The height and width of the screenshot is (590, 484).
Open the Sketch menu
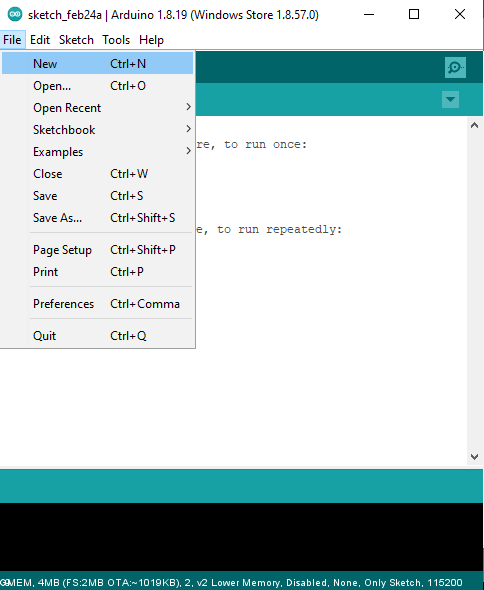[x=76, y=40]
